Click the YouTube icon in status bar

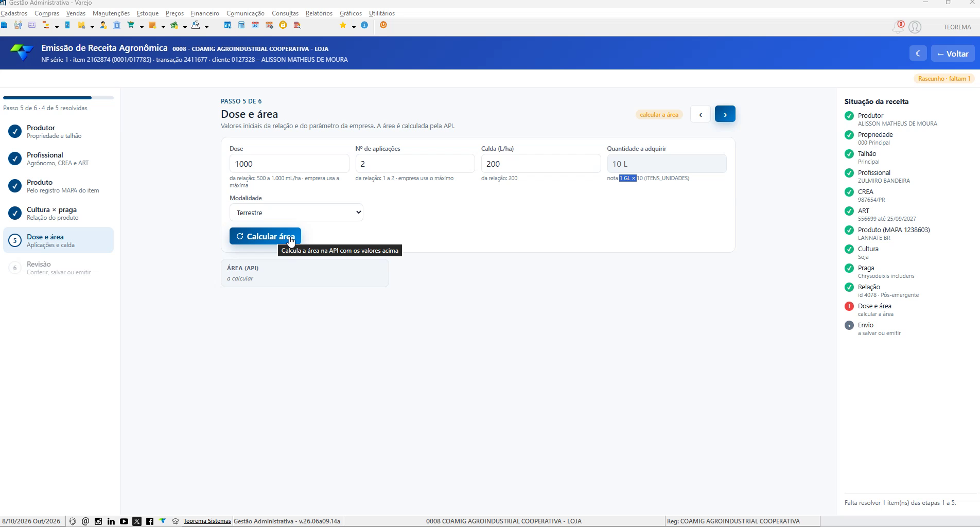point(124,521)
